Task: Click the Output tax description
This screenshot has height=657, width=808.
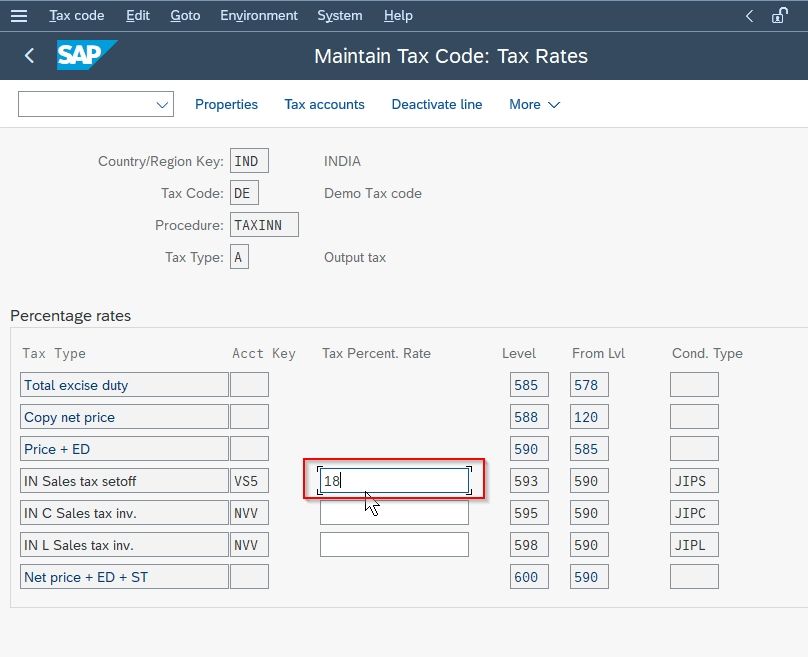Action: pos(355,257)
